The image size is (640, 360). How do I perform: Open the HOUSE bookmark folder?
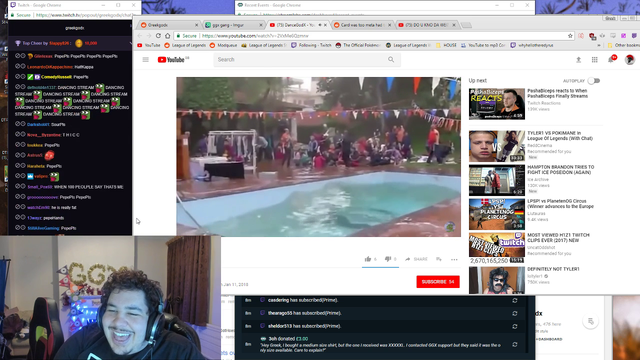(446, 45)
